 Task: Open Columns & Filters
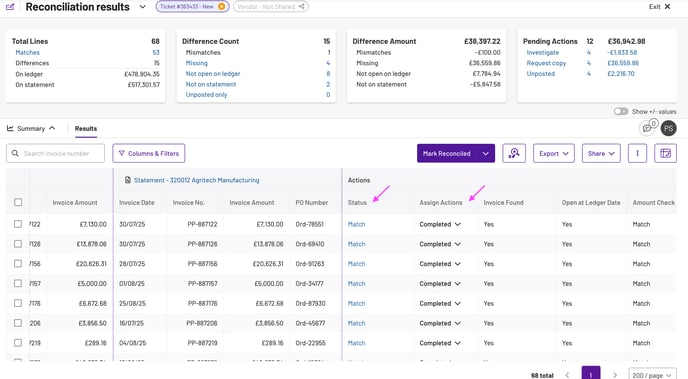(x=149, y=154)
